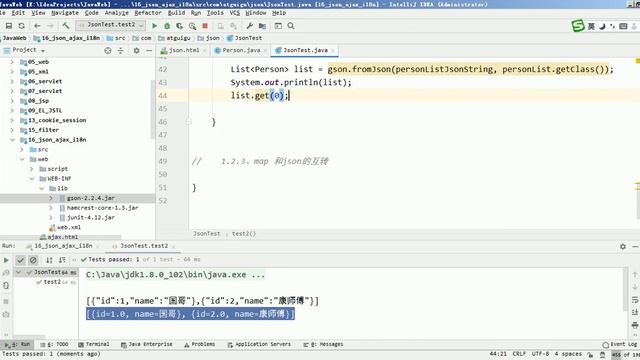Screen dimensions: 640x360
Task: Select the 16_json_ajax_i18n run tab
Action: click(63, 246)
